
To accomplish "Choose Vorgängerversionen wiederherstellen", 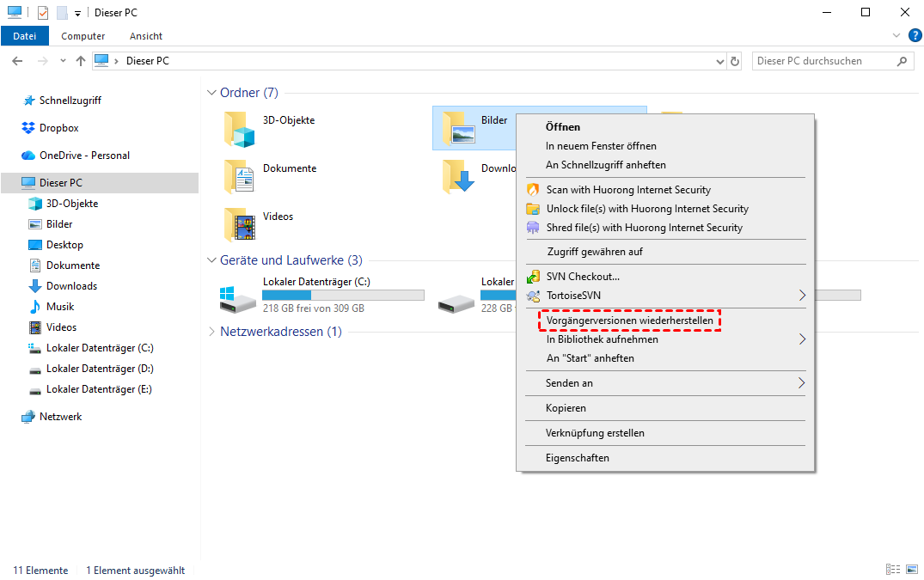I will (x=629, y=321).
